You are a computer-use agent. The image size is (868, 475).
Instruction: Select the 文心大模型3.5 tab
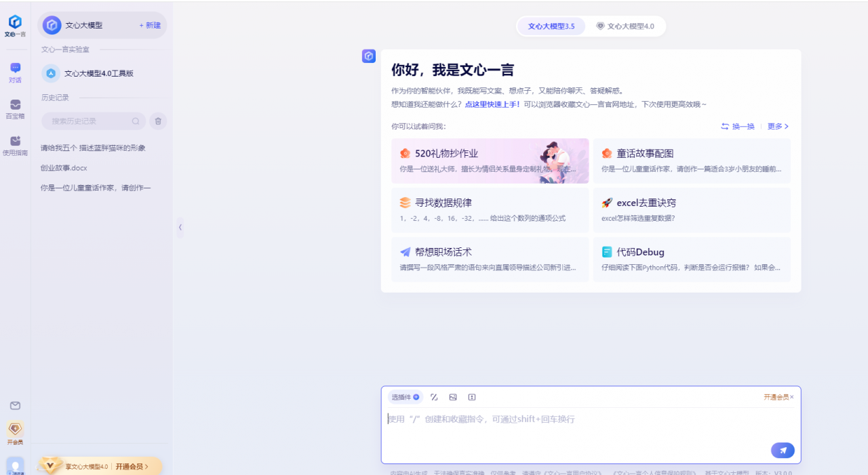coord(551,26)
